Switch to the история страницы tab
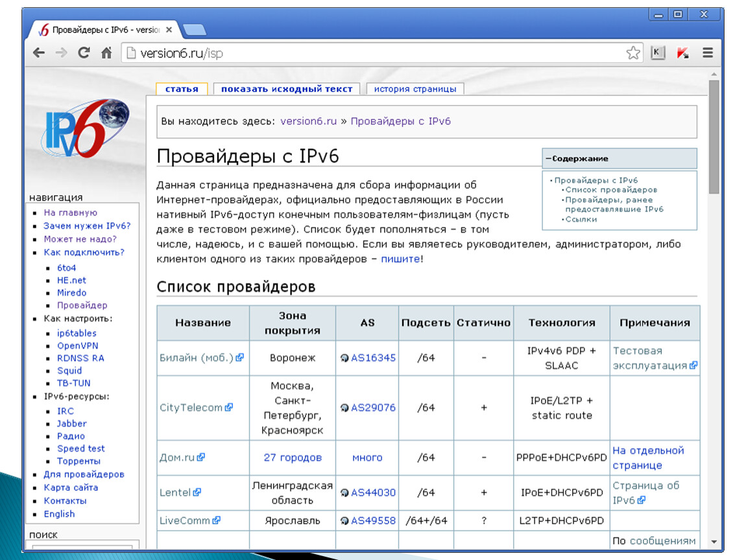 click(415, 89)
